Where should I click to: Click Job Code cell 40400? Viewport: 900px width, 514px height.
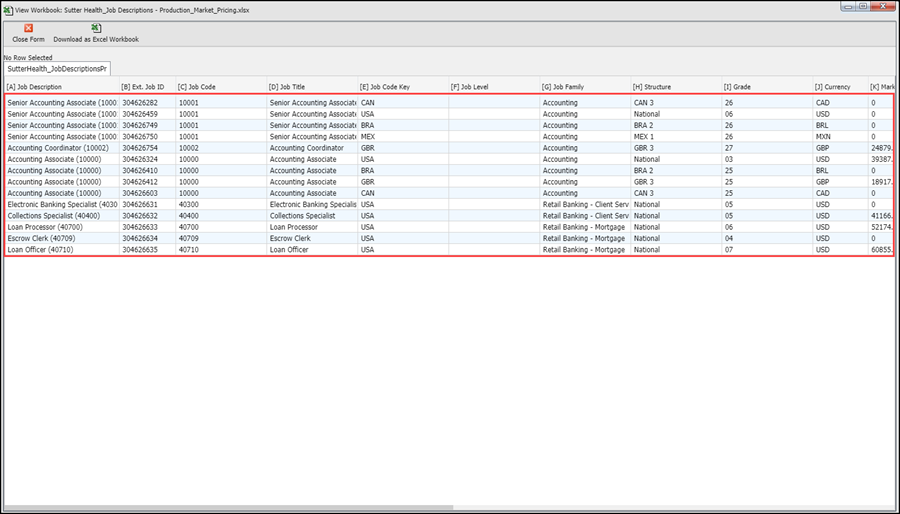tap(221, 216)
